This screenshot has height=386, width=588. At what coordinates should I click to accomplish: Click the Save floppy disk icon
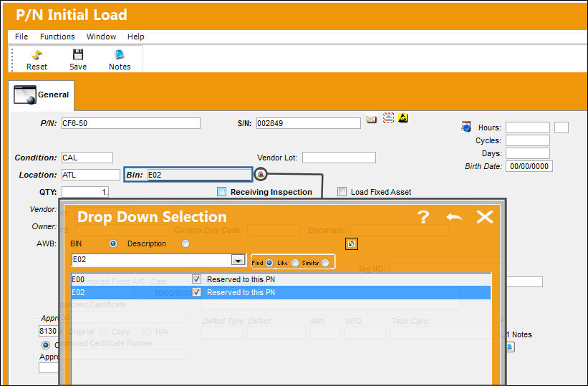(78, 54)
